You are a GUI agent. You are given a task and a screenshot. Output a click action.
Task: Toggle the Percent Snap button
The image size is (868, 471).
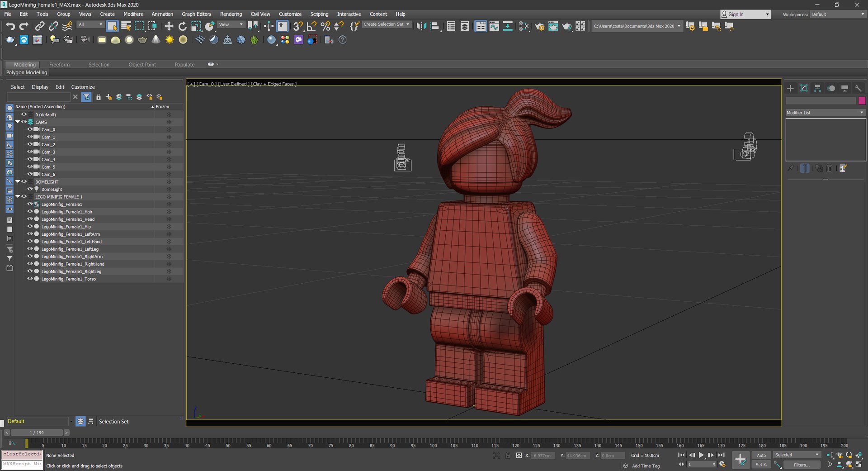pyautogui.click(x=325, y=26)
